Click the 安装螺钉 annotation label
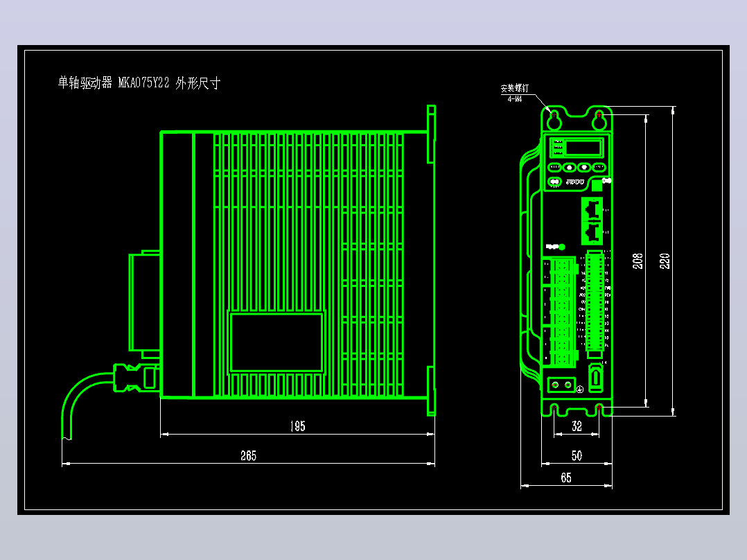747x560 pixels. [x=514, y=88]
